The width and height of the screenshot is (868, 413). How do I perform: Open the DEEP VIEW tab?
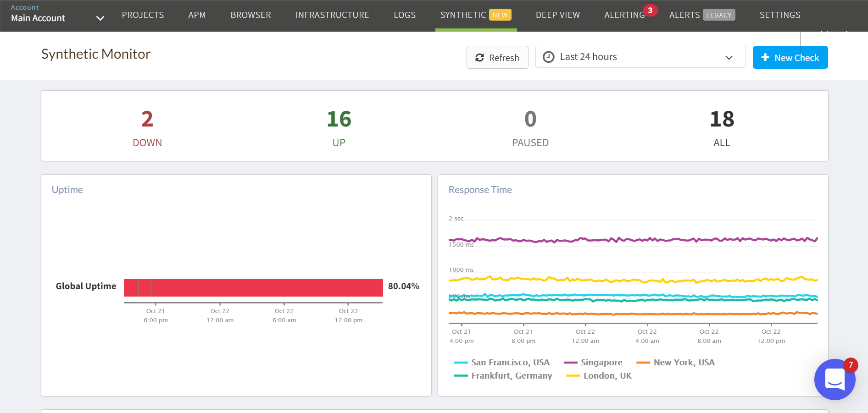[x=557, y=15]
